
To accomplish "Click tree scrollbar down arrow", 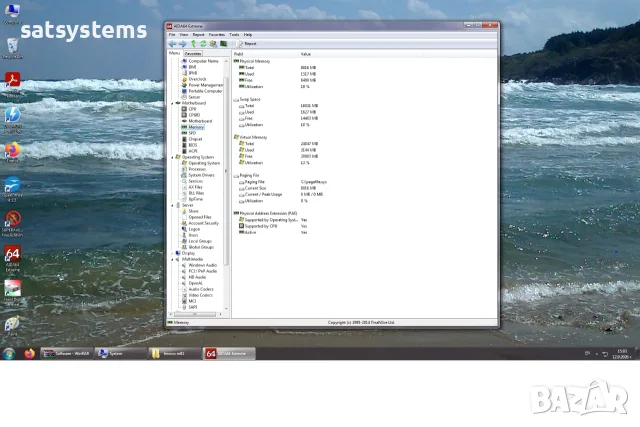I will coord(227,309).
